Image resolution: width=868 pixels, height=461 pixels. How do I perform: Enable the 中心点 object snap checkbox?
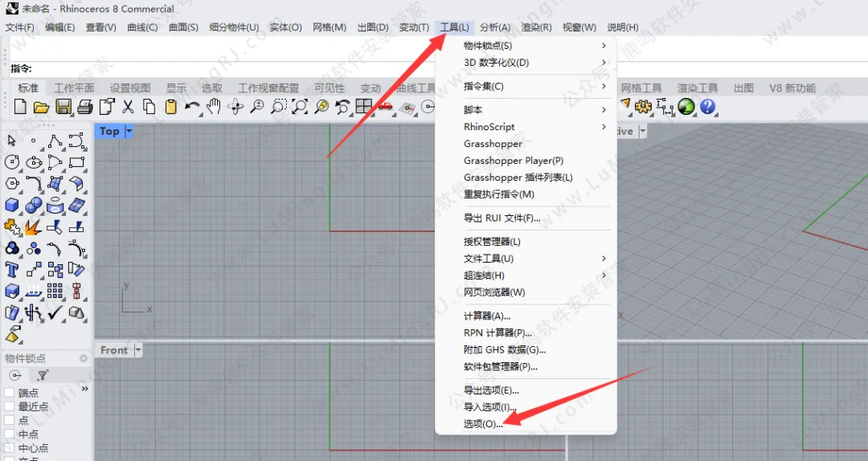point(10,447)
